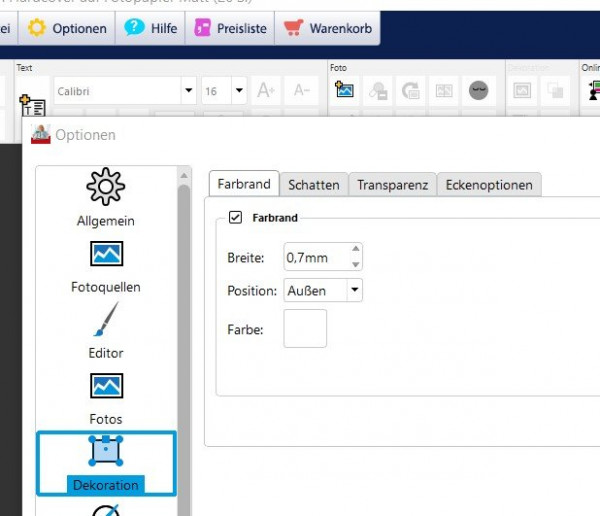Screen dimensions: 600x516
Task: Open the font size 16 dropdown
Action: click(x=239, y=90)
